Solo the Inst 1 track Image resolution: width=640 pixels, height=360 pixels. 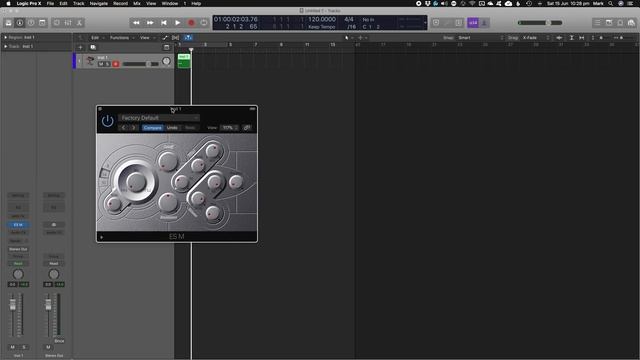[x=107, y=64]
